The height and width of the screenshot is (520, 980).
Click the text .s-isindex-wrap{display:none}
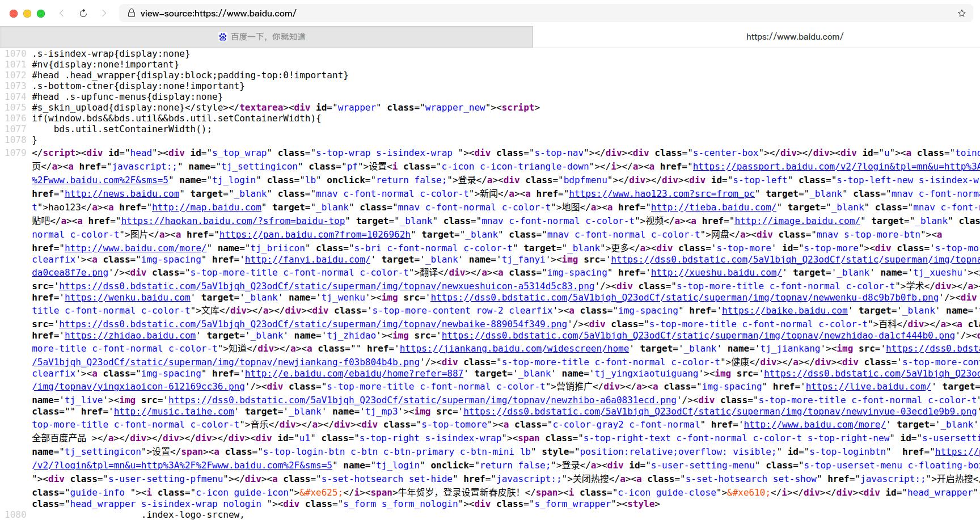point(111,53)
